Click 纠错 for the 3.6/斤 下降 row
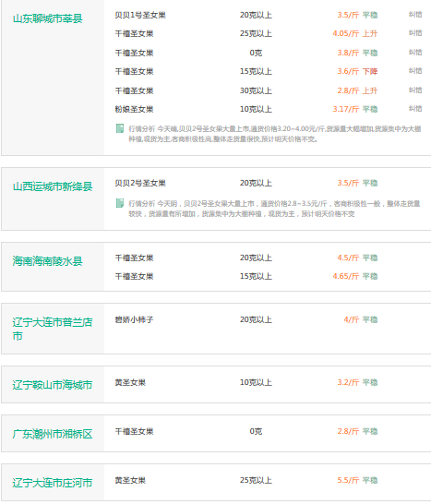Image resolution: width=431 pixels, height=504 pixels. click(415, 71)
